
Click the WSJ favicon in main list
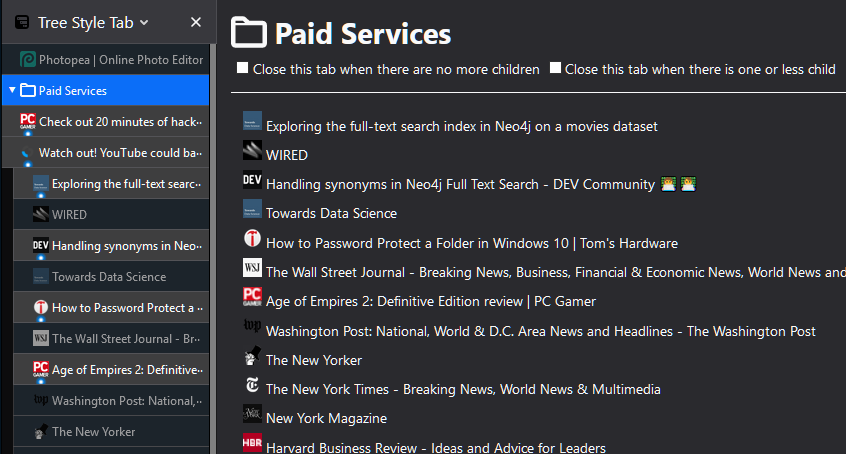tap(252, 267)
